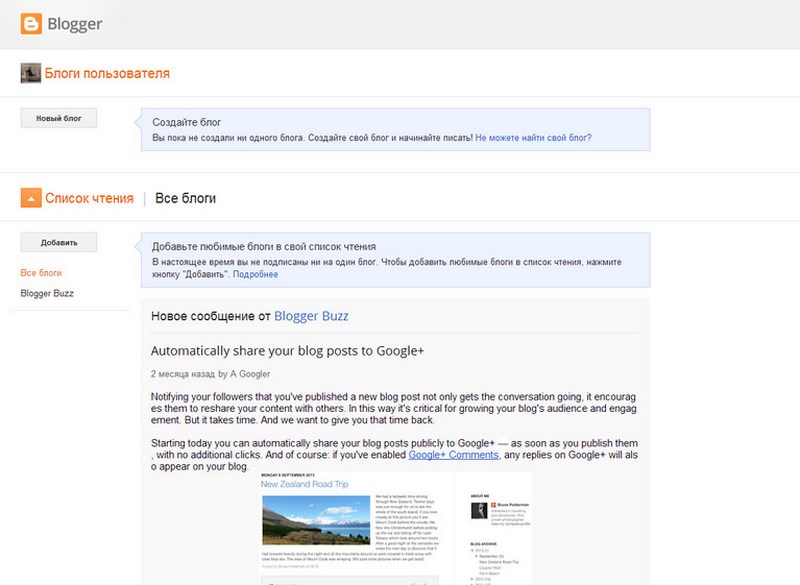Switch to Все блоги tab beside Список чтения
800x585 pixels.
(185, 198)
